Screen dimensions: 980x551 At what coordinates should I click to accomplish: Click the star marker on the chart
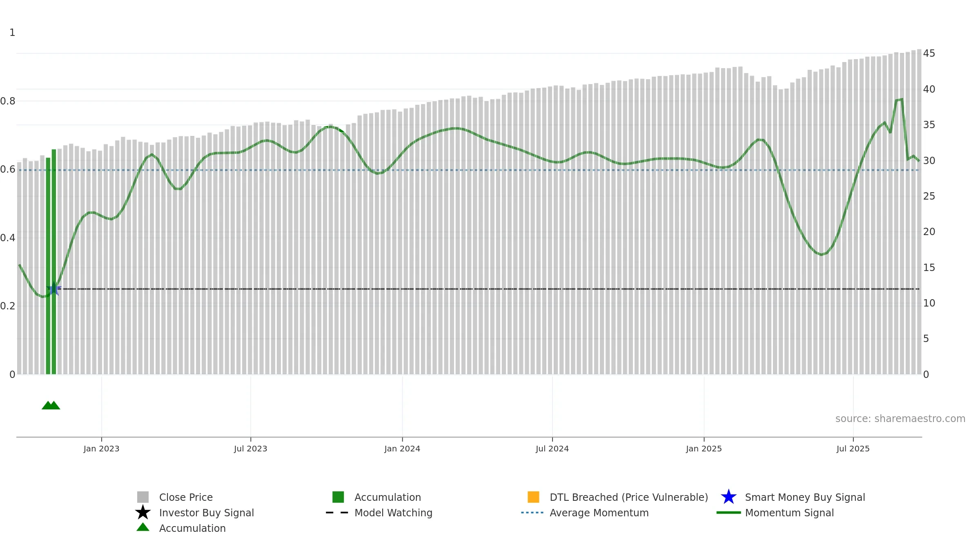54,289
